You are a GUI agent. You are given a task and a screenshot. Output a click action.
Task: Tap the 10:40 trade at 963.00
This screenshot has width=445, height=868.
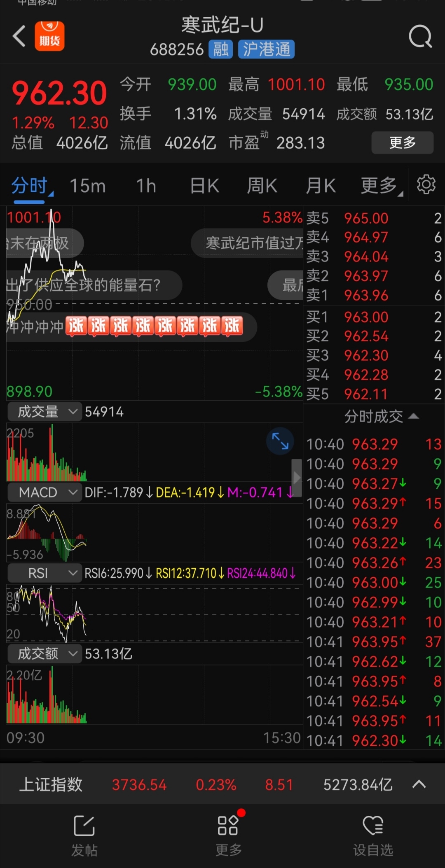point(374,582)
